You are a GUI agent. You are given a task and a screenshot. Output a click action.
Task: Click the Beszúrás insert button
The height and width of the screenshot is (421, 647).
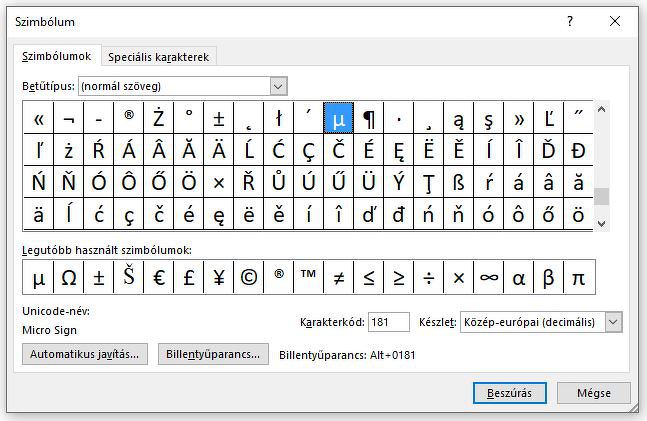point(510,392)
